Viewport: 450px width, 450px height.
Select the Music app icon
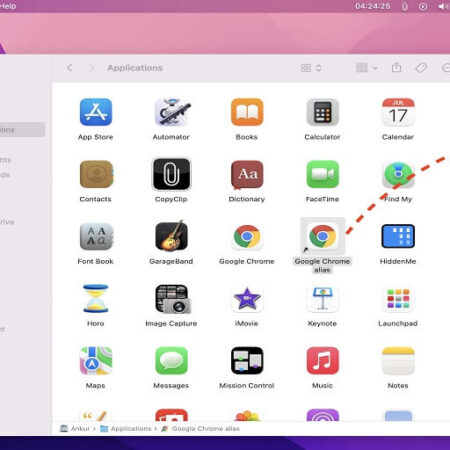click(322, 361)
